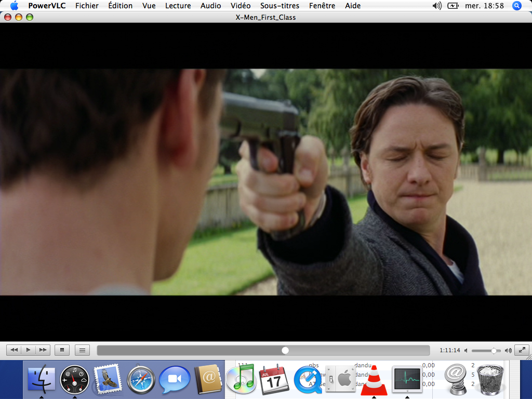Click the resize grip at window corner
The width and height of the screenshot is (532, 399).
(x=528, y=357)
